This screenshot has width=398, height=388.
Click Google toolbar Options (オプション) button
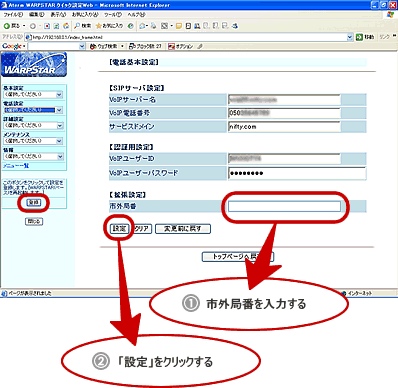(x=181, y=46)
